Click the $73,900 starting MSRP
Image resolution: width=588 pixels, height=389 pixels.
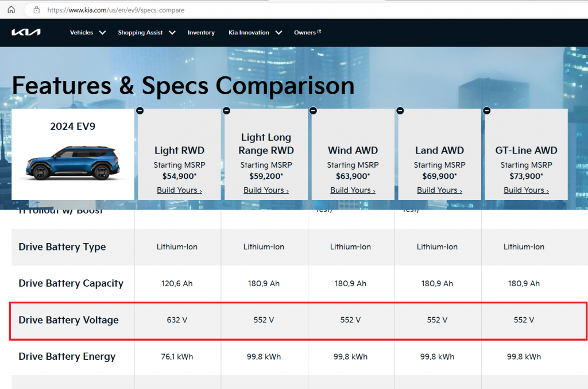(x=526, y=176)
